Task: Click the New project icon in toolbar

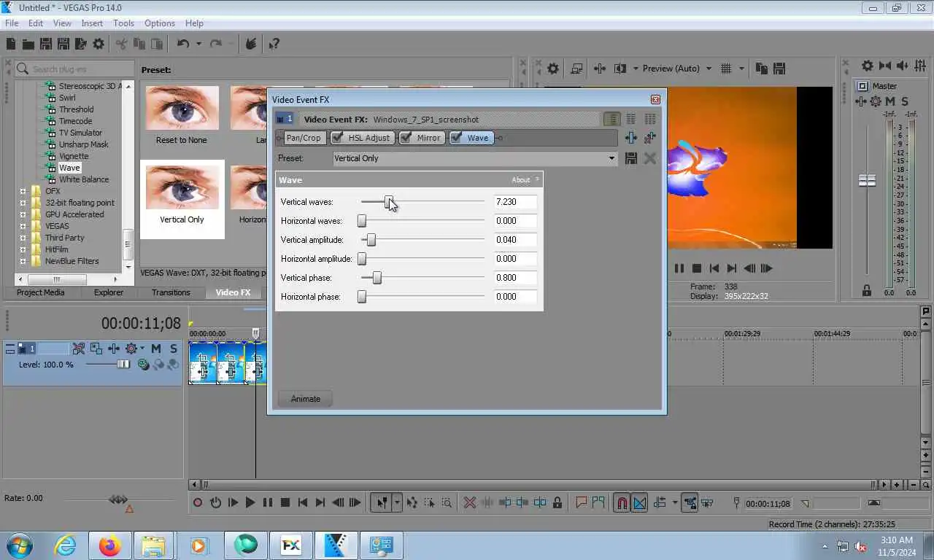Action: [x=11, y=44]
